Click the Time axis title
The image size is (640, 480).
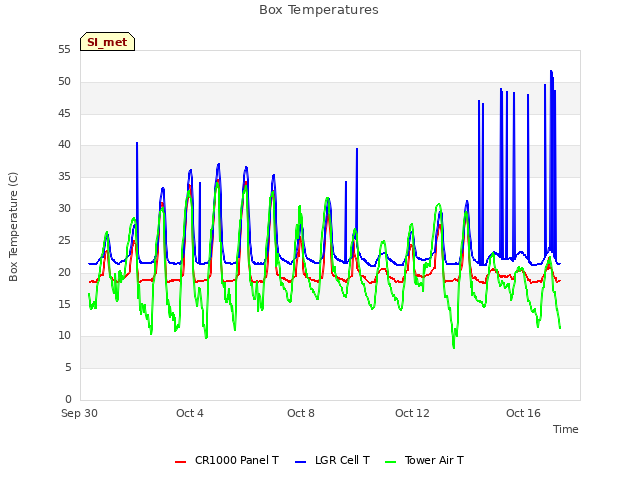point(566,429)
